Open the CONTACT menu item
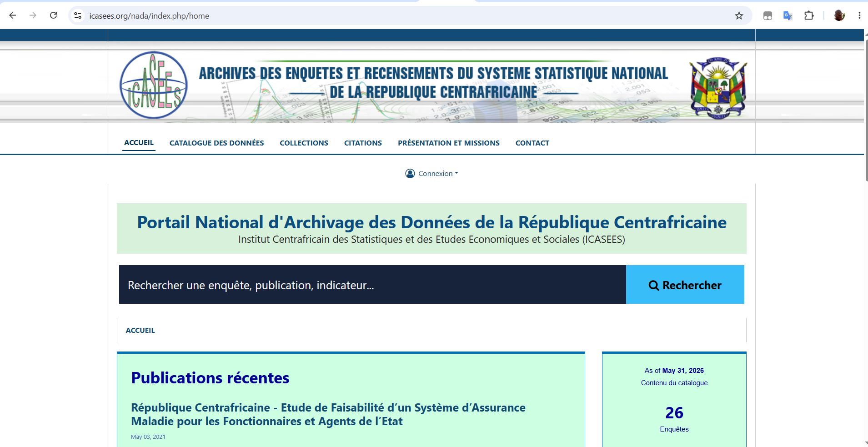 coord(532,143)
